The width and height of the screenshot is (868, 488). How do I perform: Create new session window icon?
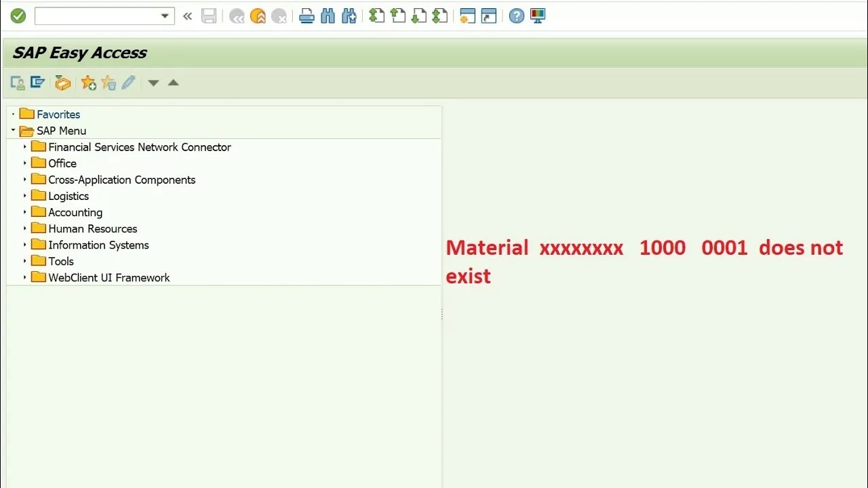[467, 16]
